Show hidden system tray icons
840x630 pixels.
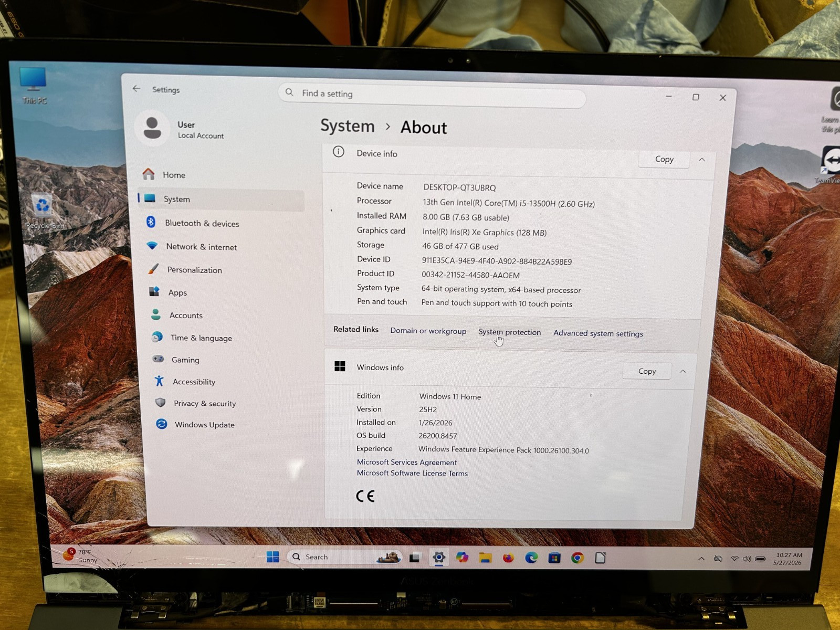701,559
